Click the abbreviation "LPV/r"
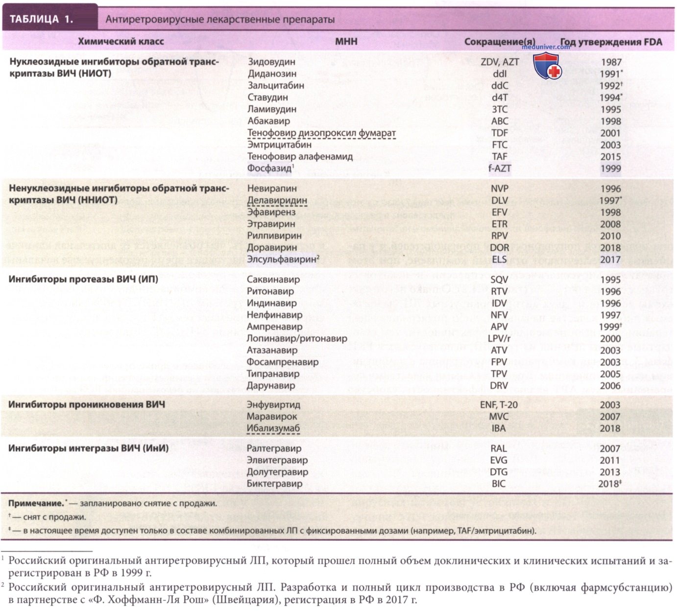Image resolution: width=677 pixels, height=616 pixels. (500, 338)
